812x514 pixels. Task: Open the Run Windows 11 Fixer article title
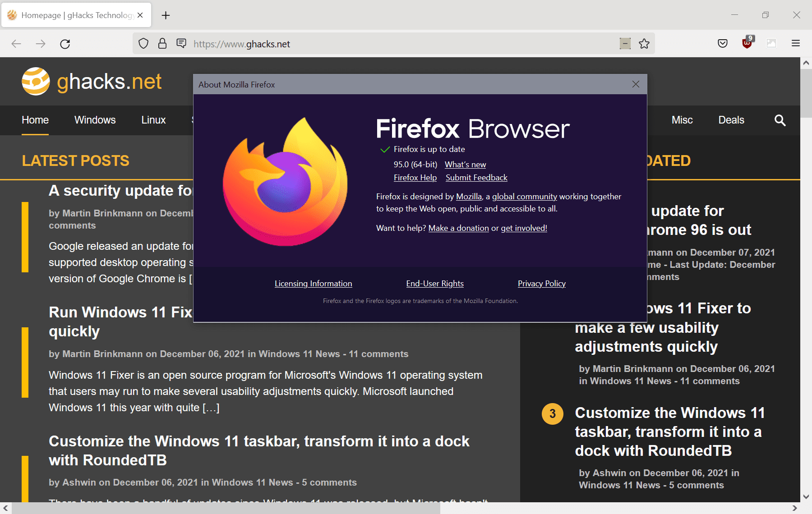click(120, 321)
